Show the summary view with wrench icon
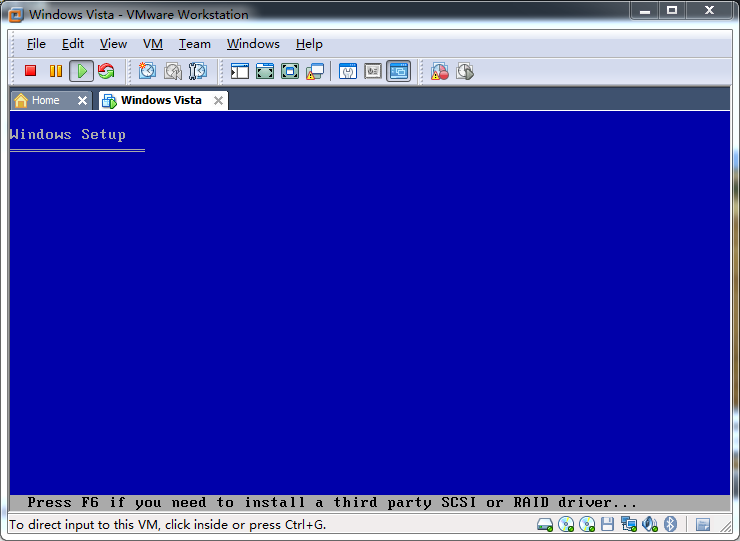 [x=348, y=71]
